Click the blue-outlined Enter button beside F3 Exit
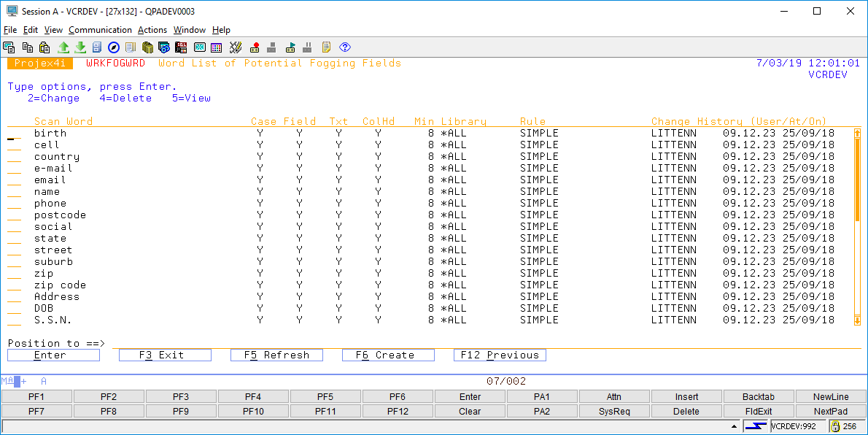Screen dimensions: 868x435 coord(54,355)
